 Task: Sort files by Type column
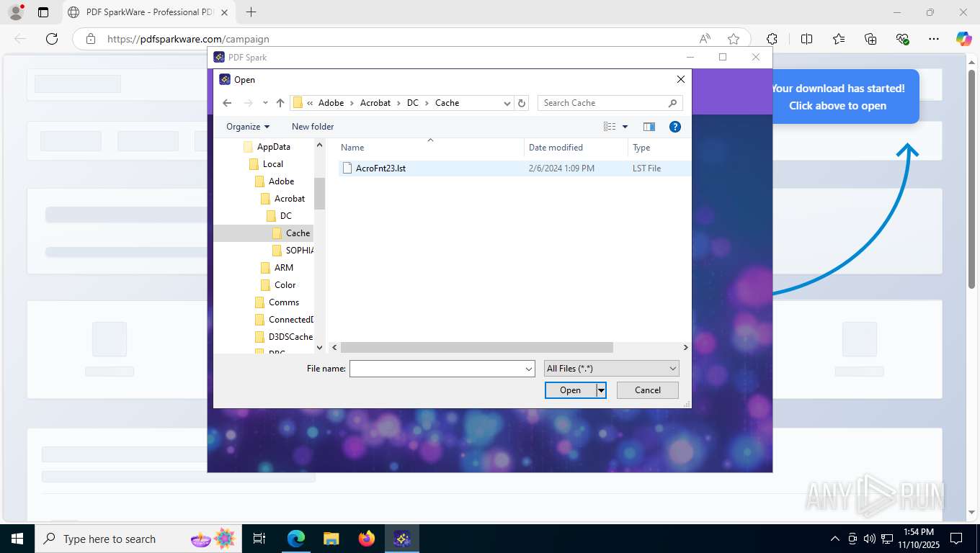(x=641, y=148)
